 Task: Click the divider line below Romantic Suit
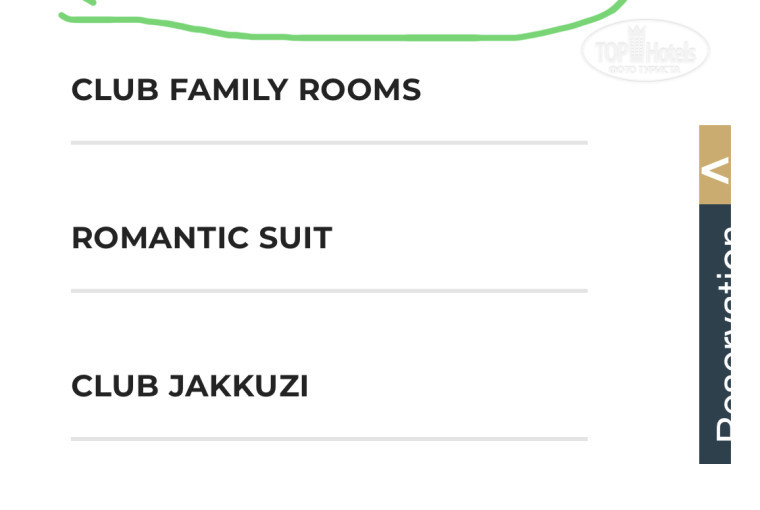click(329, 291)
